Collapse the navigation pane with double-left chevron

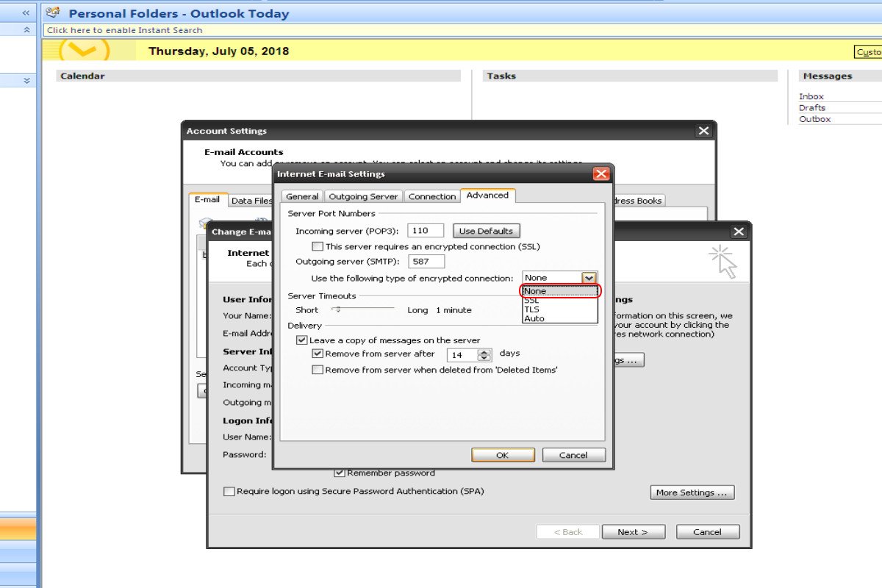click(x=26, y=12)
